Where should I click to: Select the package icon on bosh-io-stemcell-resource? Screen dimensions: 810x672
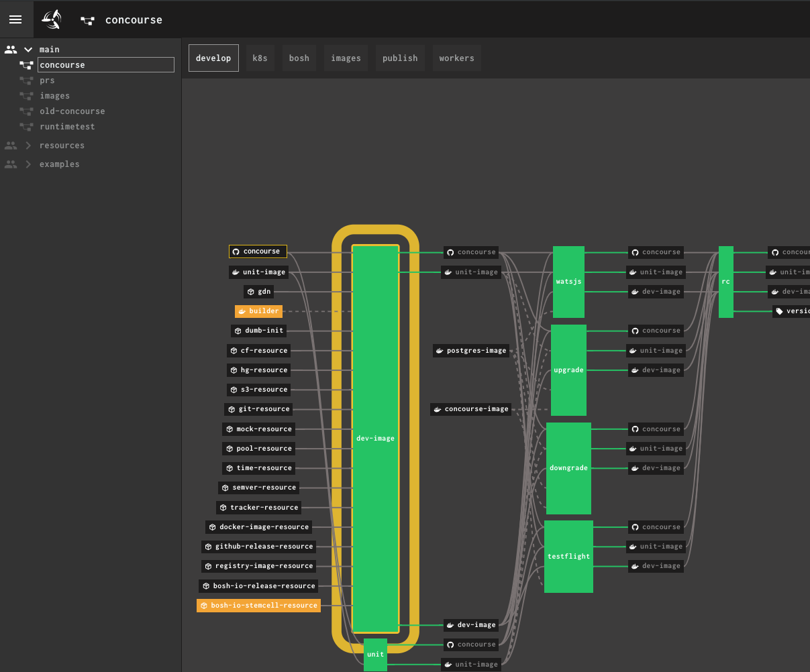click(x=203, y=605)
